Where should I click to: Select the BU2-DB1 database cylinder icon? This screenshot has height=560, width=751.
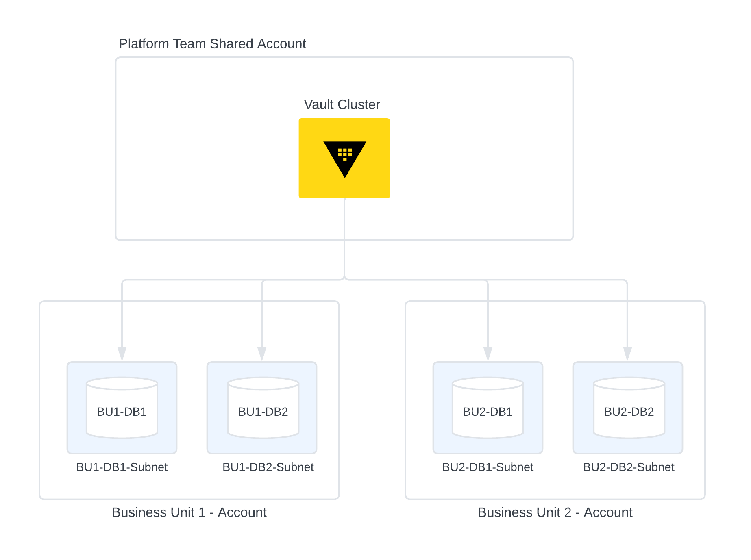coord(488,408)
